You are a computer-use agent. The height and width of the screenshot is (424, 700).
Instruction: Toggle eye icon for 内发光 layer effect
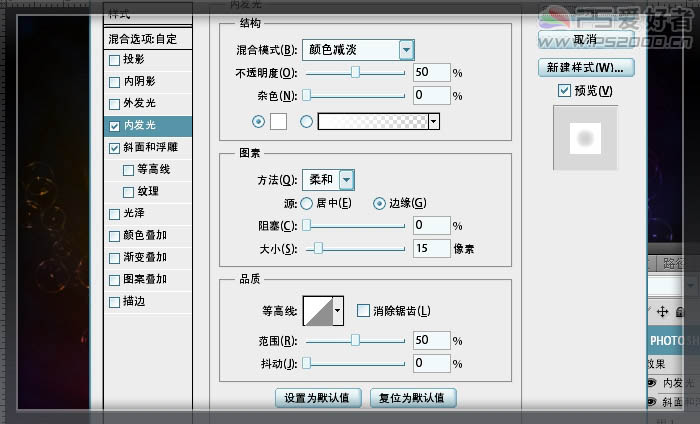click(x=651, y=381)
